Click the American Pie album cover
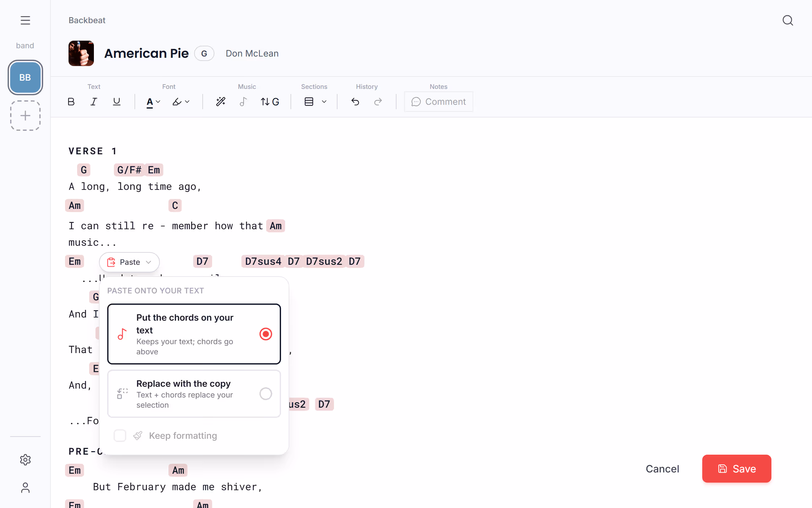812x508 pixels. click(x=81, y=53)
